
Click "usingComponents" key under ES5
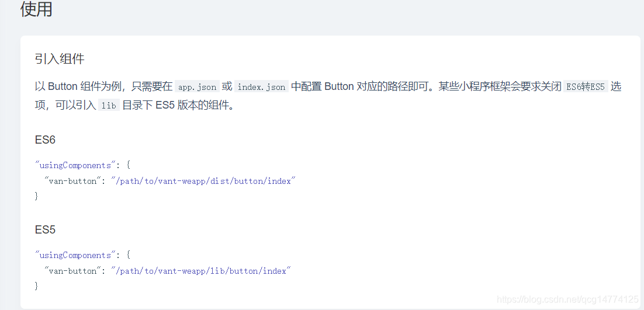[x=75, y=256]
